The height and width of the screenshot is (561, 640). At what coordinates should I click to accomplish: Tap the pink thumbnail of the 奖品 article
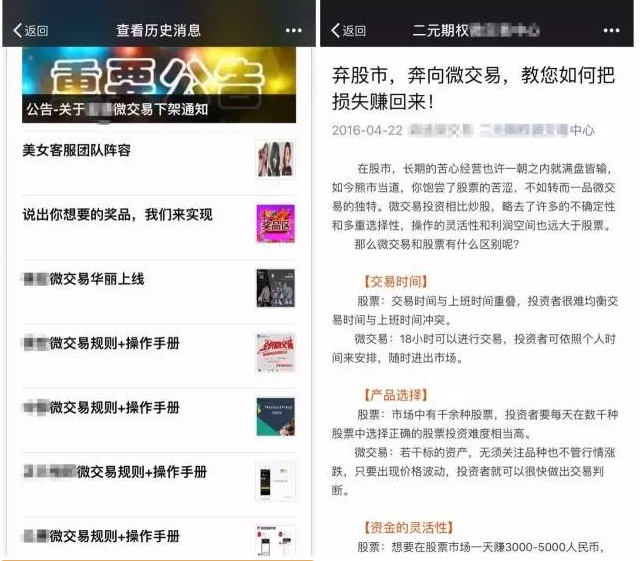click(275, 224)
